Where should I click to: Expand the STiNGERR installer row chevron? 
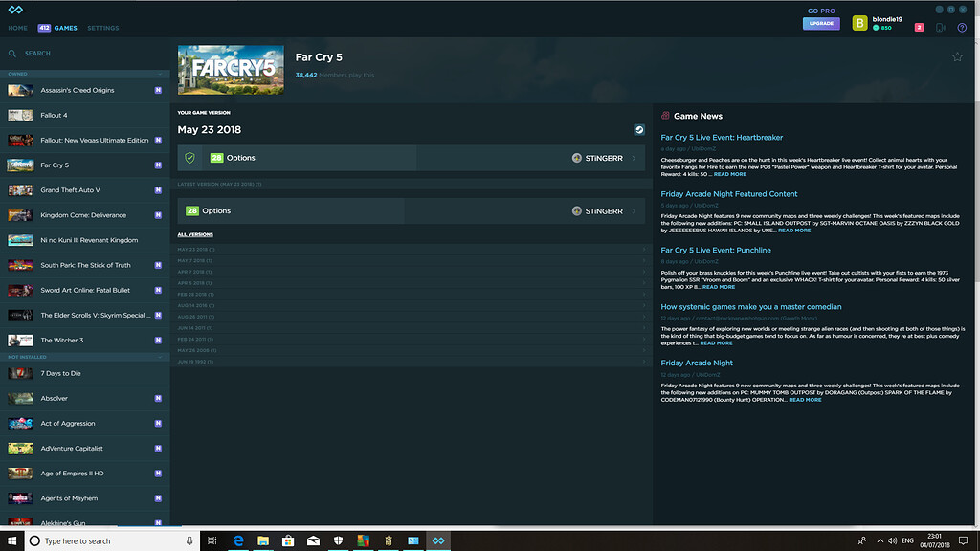(x=633, y=158)
